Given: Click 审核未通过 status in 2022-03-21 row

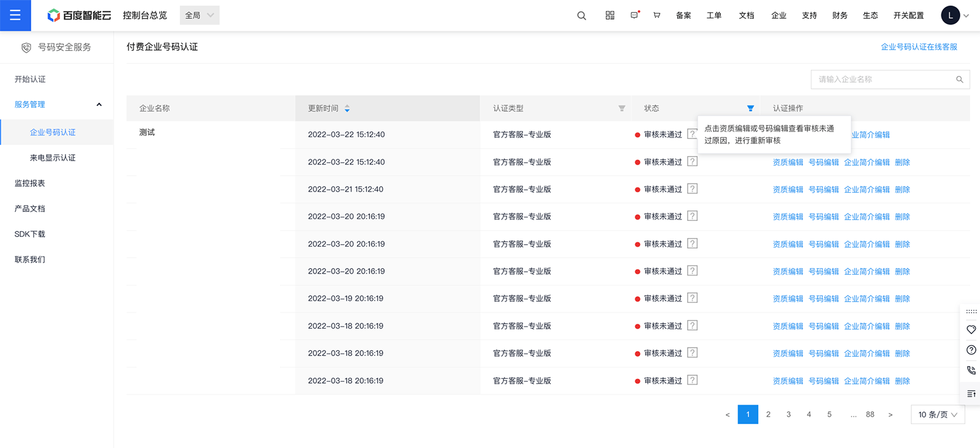Looking at the screenshot, I should (x=663, y=190).
